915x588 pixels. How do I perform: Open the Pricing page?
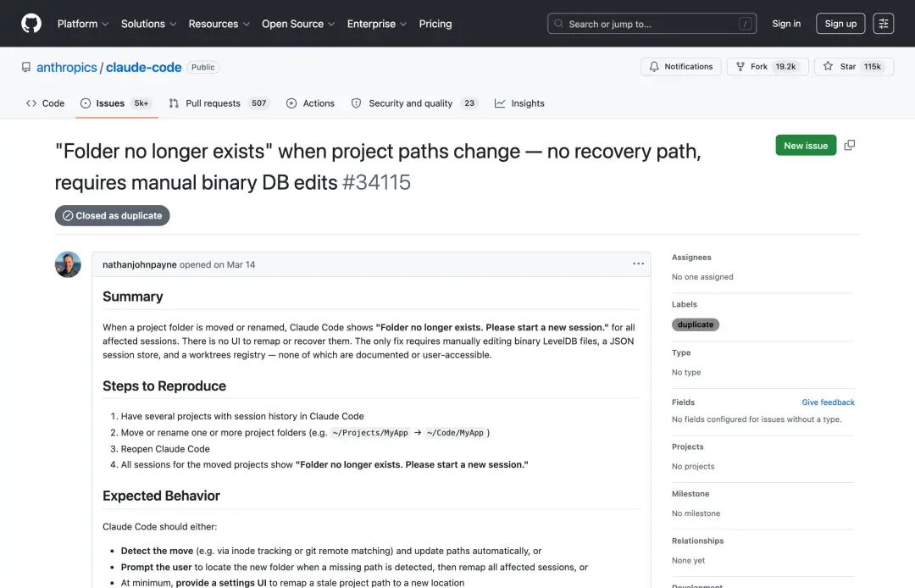coord(435,24)
